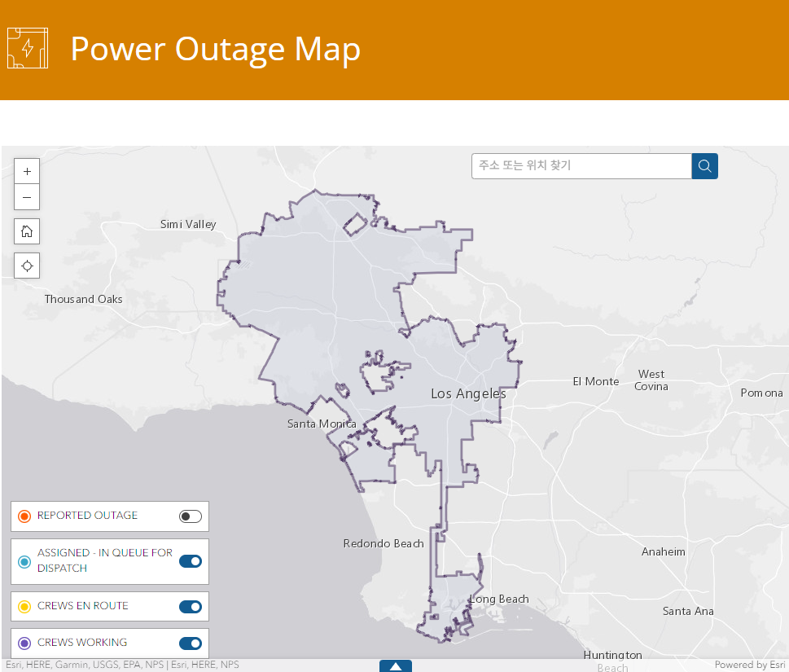
Task: Click the Los Angeles map label
Action: [x=468, y=393]
